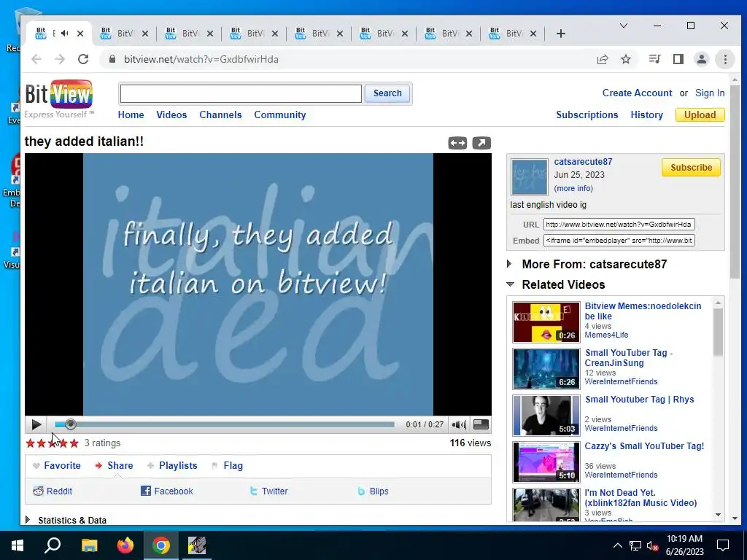Image resolution: width=747 pixels, height=560 pixels.
Task: Toggle fullscreen icon in video player
Action: coord(481,424)
